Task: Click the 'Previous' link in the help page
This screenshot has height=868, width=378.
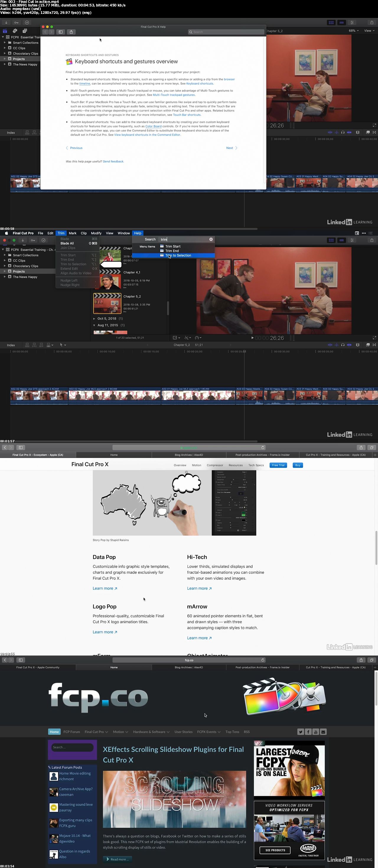Action: coord(74,148)
